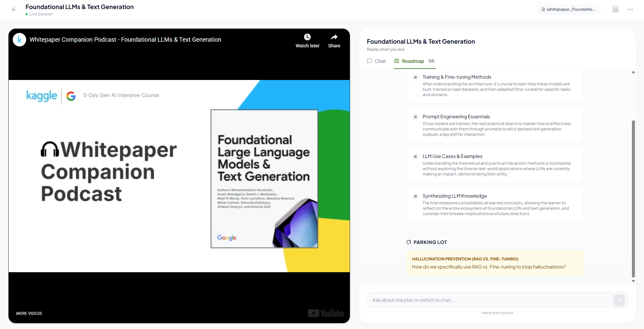644x329 pixels.
Task: Click 'Ready when you are' under panel heading
Action: [x=386, y=49]
